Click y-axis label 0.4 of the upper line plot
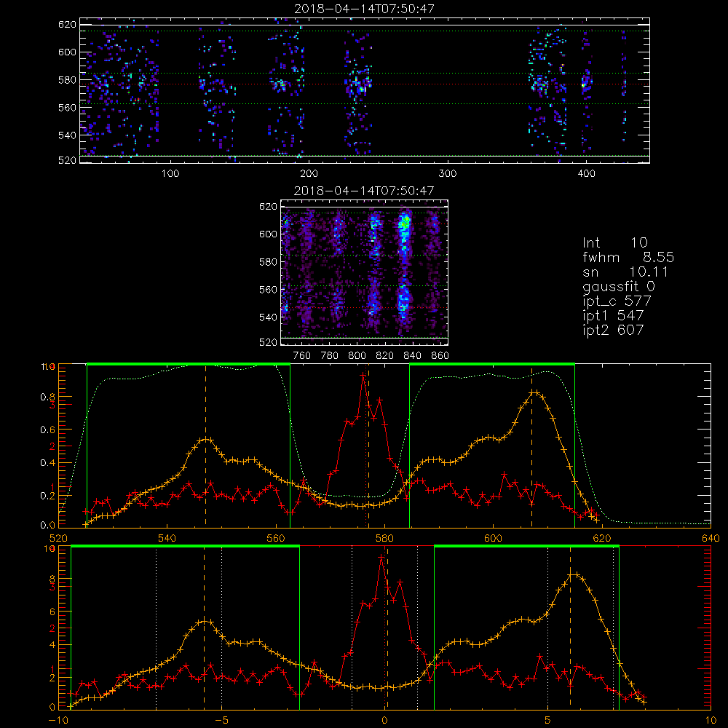The width and height of the screenshot is (728, 728). click(x=47, y=463)
